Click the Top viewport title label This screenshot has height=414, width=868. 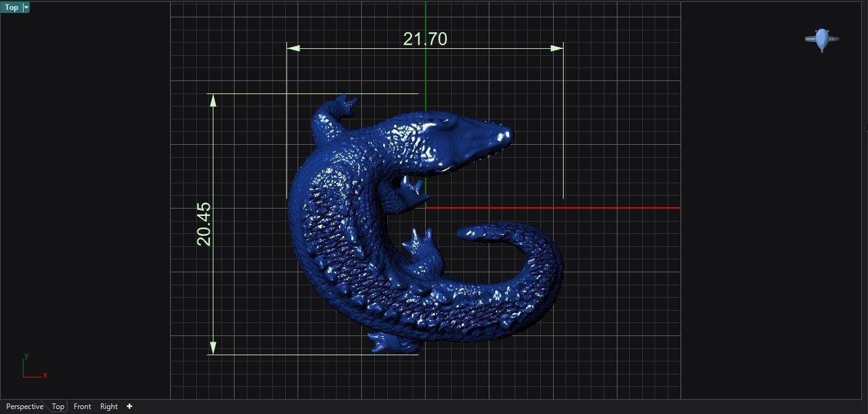(x=12, y=7)
